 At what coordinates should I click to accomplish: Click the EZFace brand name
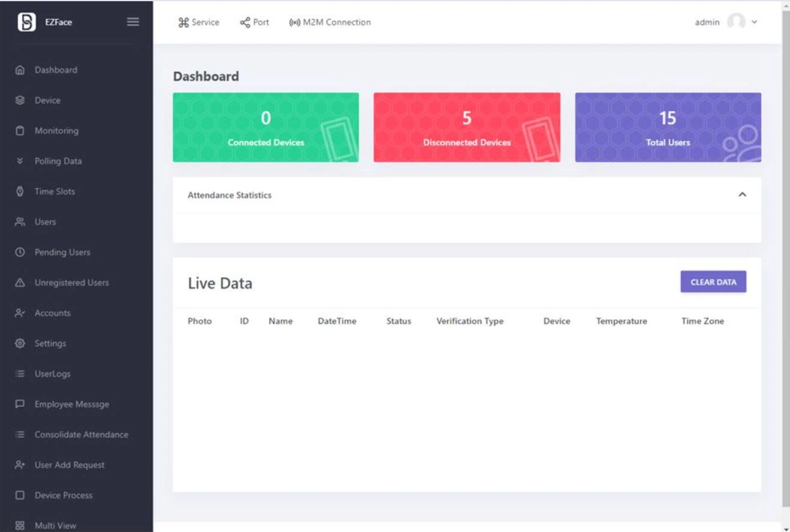pos(59,23)
